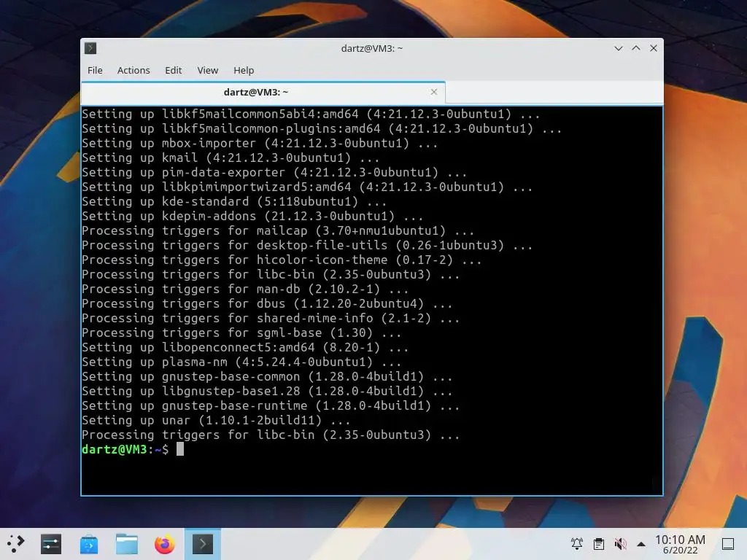Click the 'Setting up gnustep-base-common' line
The image size is (747, 560).
(x=267, y=377)
